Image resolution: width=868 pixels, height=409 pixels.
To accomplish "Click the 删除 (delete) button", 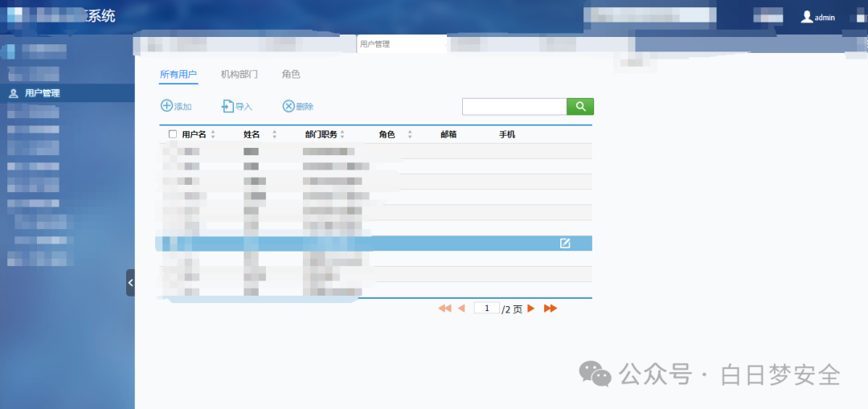I will 298,106.
